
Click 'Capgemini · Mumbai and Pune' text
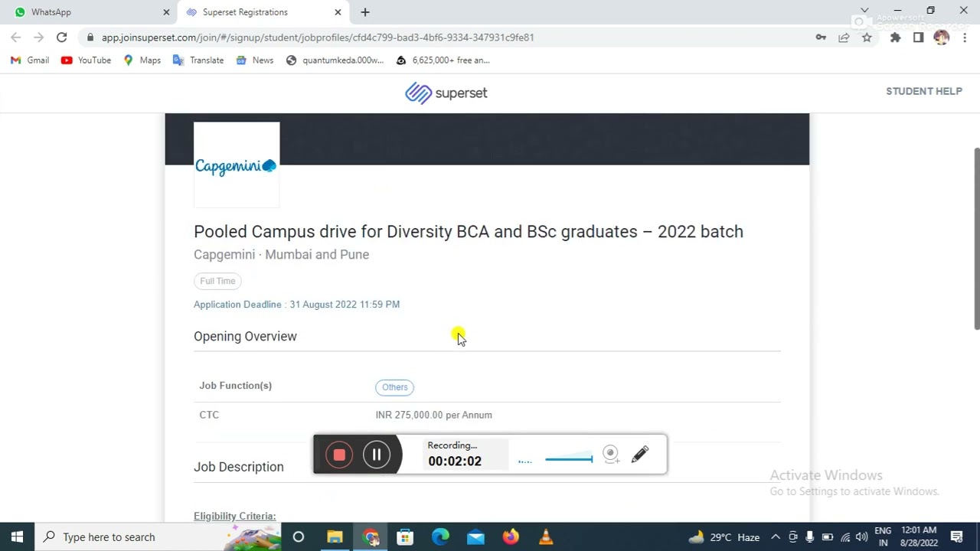tap(281, 255)
